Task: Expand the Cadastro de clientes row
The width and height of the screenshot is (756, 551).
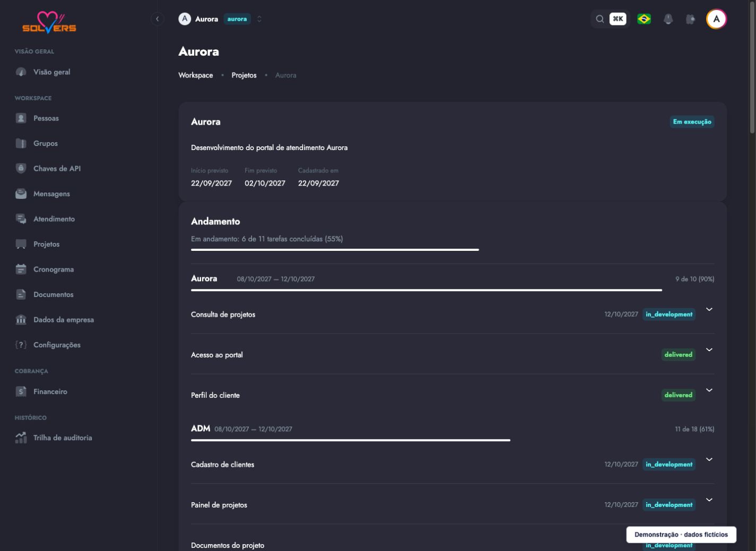Action: coord(709,459)
